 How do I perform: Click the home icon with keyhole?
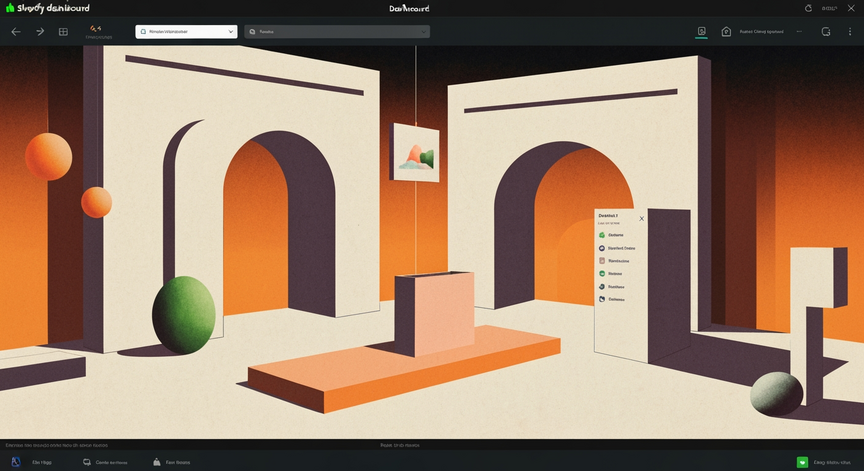pyautogui.click(x=726, y=32)
